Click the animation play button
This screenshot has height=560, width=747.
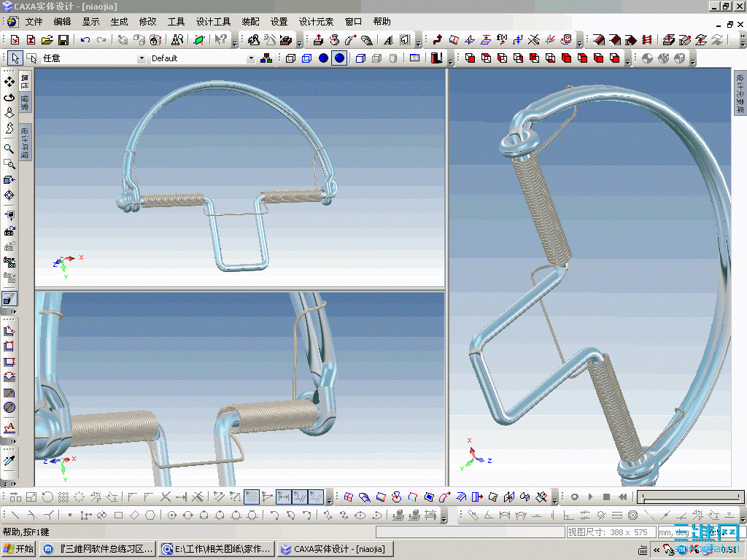(x=590, y=497)
